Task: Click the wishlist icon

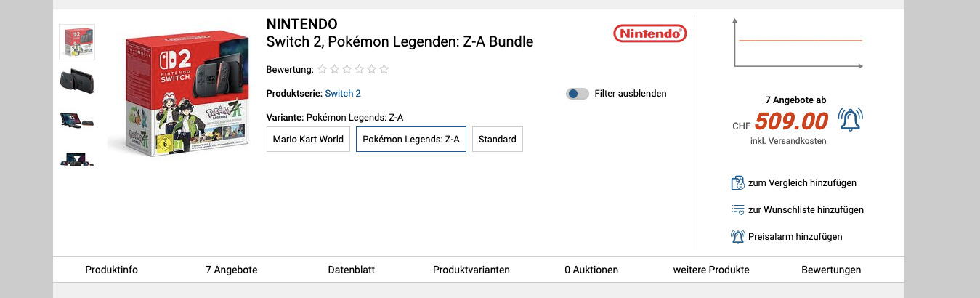Action: pyautogui.click(x=737, y=210)
